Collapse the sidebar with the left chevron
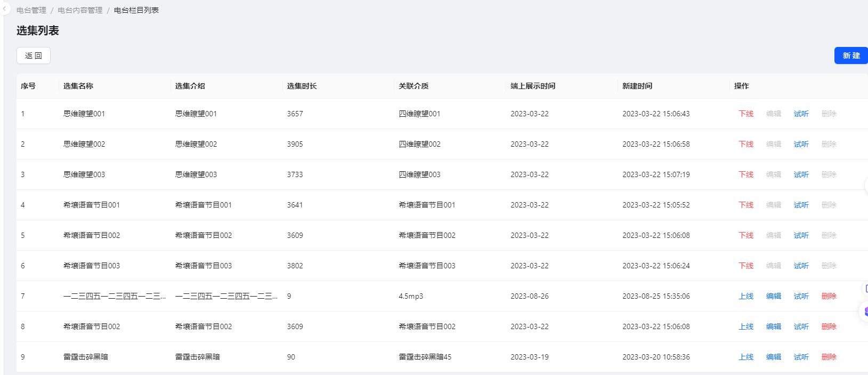The height and width of the screenshot is (375, 868). click(4, 9)
